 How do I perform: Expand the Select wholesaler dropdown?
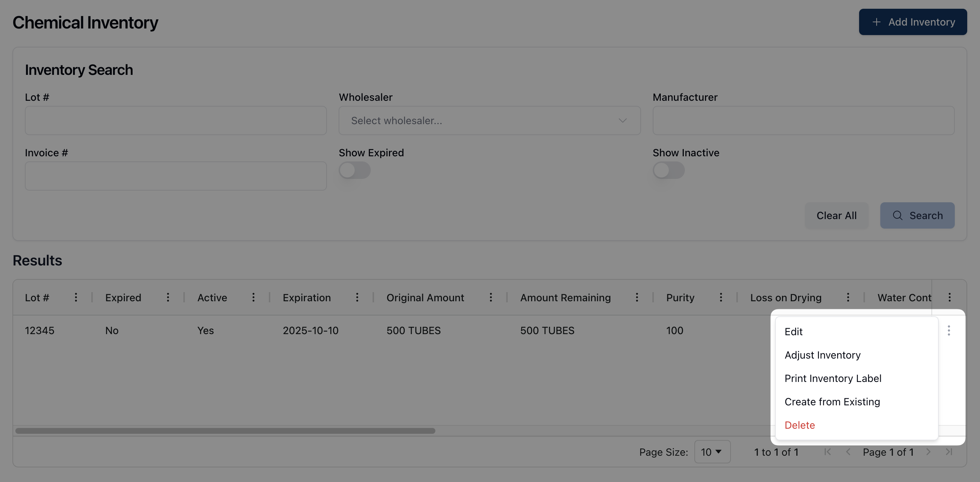click(489, 120)
